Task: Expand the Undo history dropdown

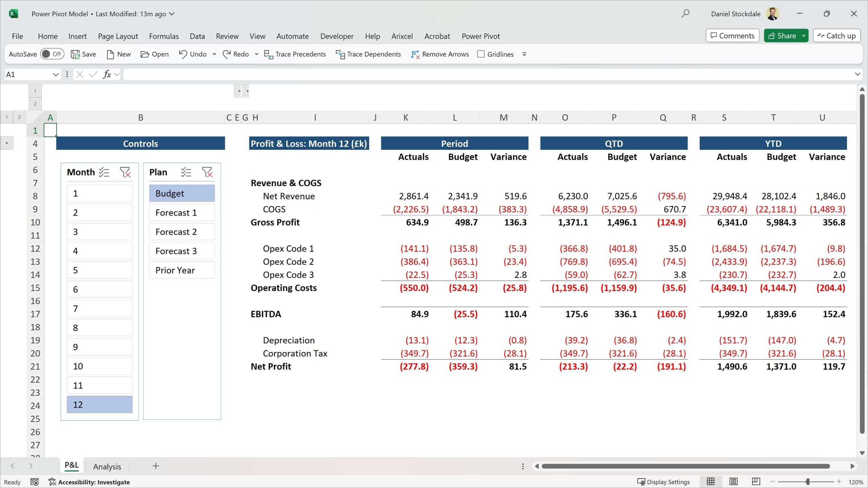Action: pyautogui.click(x=214, y=54)
